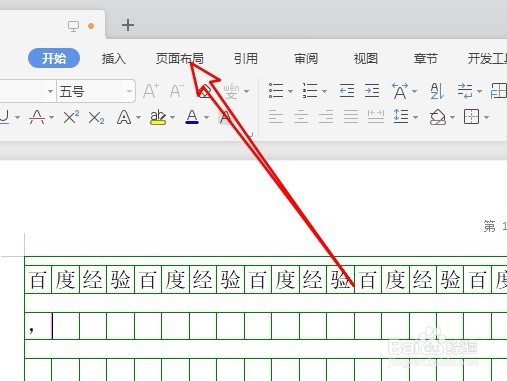
Task: Expand the paragraph marks dropdown arrow
Action: 479,91
